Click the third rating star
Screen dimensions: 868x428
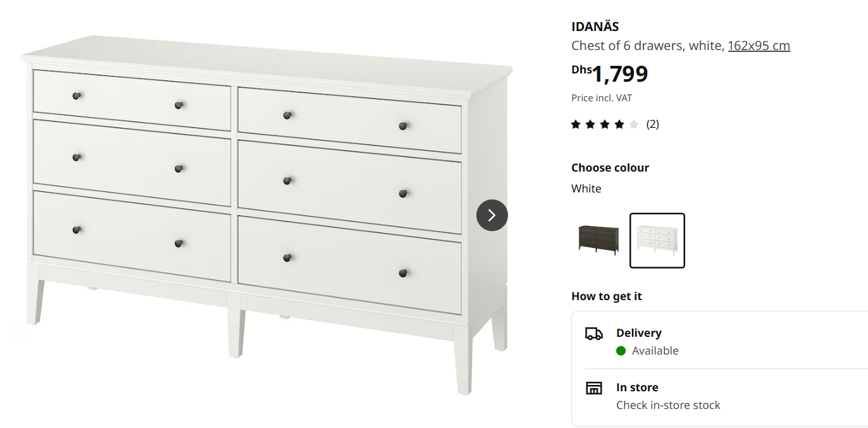click(605, 124)
